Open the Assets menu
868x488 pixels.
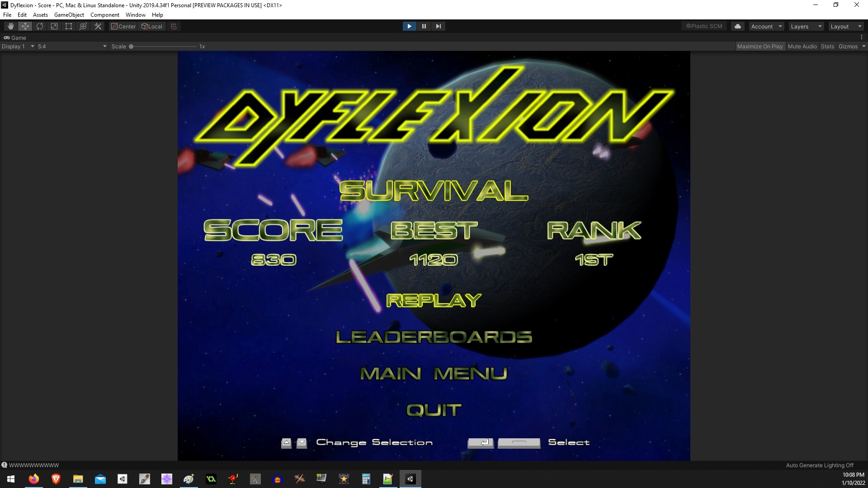pos(40,14)
